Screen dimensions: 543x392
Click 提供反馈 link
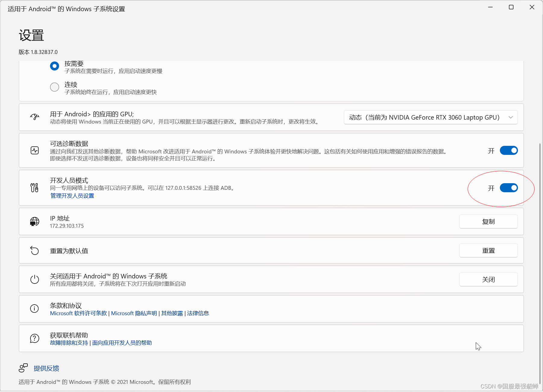click(x=46, y=368)
